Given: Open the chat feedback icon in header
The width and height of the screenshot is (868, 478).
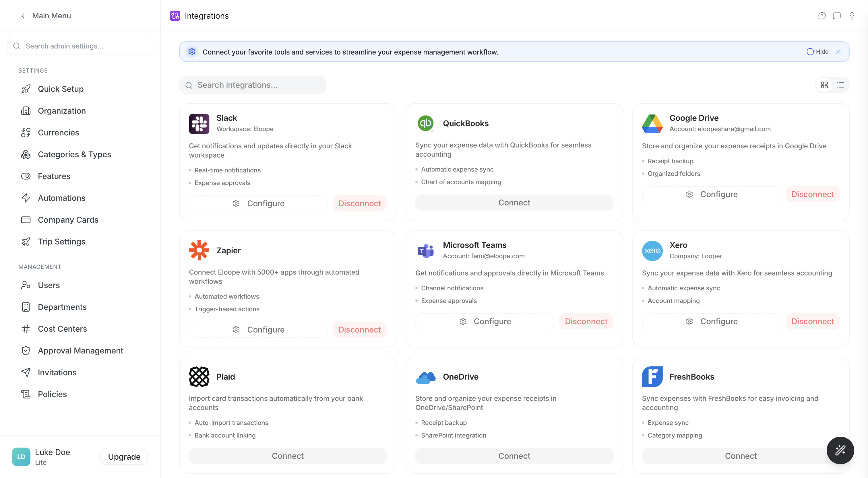Looking at the screenshot, I should (837, 16).
